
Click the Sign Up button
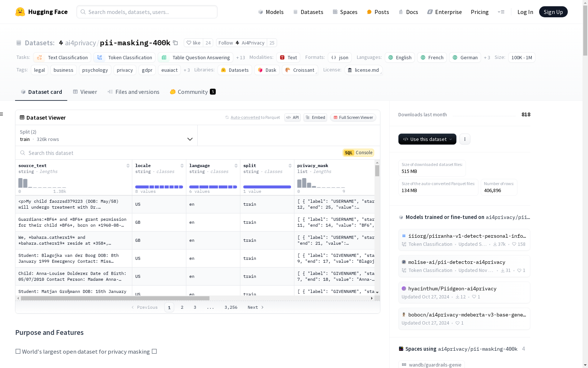pyautogui.click(x=553, y=12)
